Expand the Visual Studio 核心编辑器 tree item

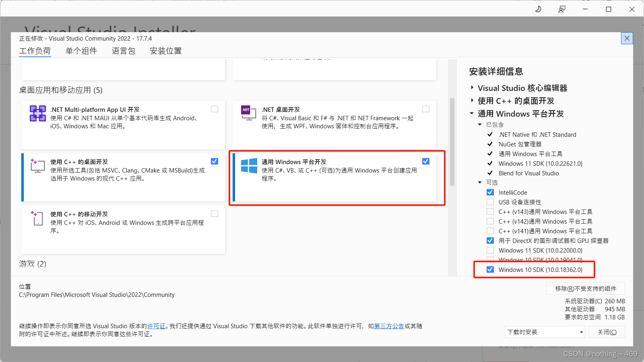473,88
